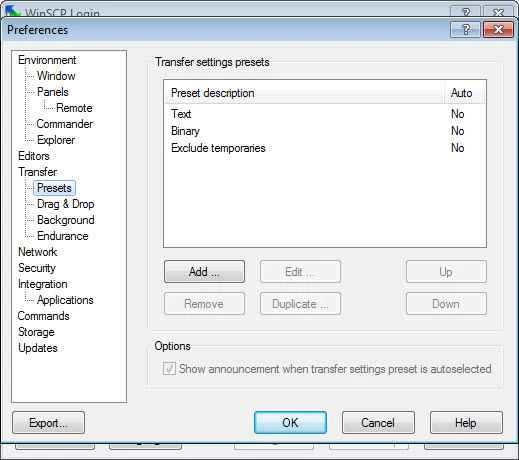Click the WinSCP logo icon in title bar
Viewport: 519px width, 460px height.
[13, 11]
